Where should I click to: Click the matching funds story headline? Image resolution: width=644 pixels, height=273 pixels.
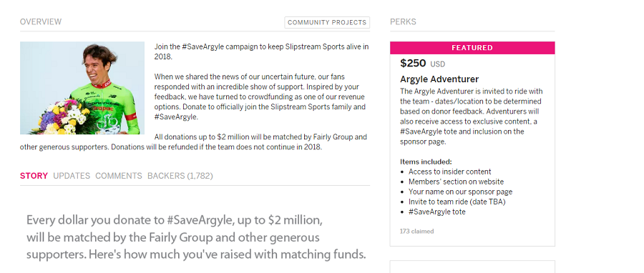(x=196, y=237)
